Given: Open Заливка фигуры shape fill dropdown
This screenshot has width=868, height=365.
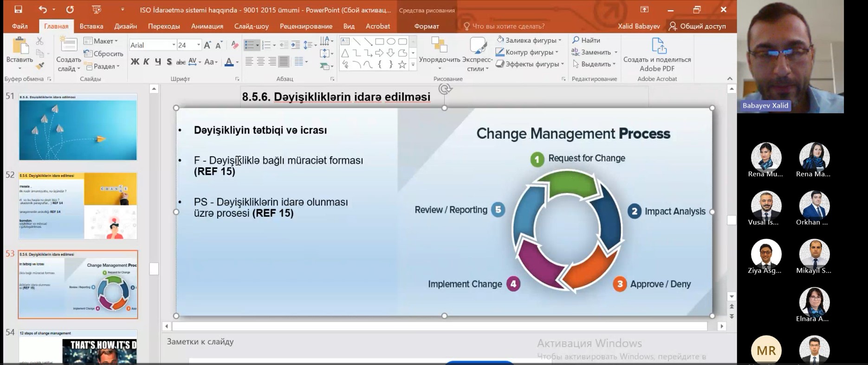Looking at the screenshot, I should (529, 40).
